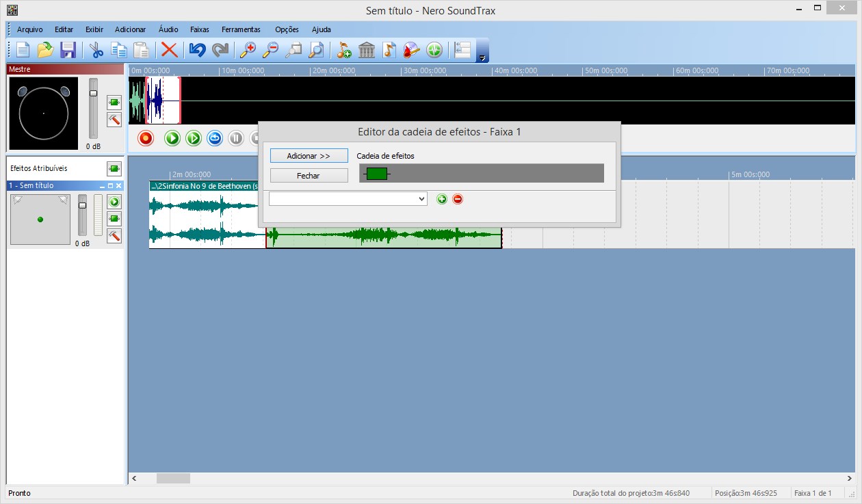Pause playback with the gray pause button
Screen dimensions: 862x504
point(236,138)
